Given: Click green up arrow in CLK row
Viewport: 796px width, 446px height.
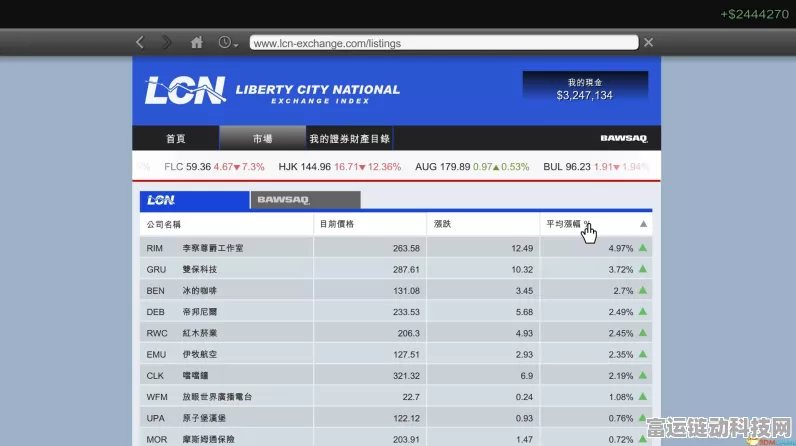Looking at the screenshot, I should [x=643, y=375].
